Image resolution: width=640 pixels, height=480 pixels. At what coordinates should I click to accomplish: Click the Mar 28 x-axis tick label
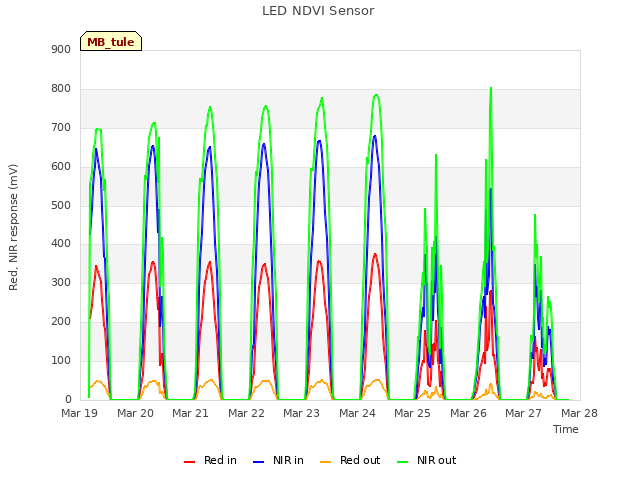pos(579,413)
